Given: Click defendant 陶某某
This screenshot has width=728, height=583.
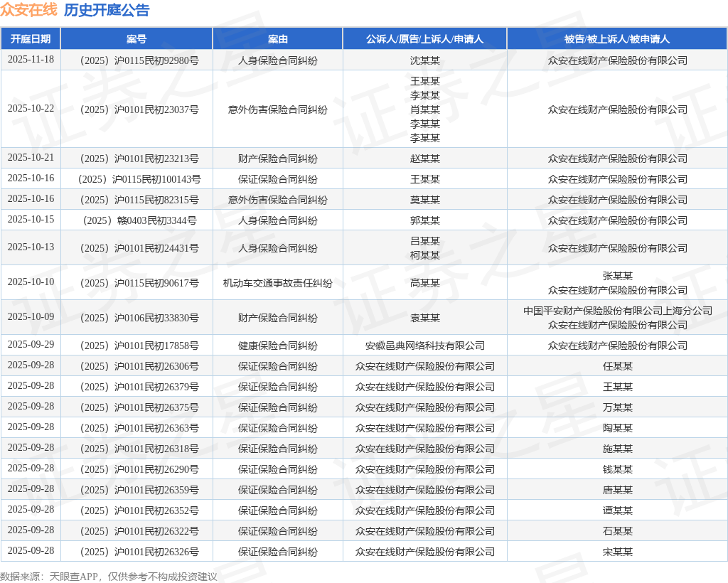Looking at the screenshot, I should coord(618,428).
